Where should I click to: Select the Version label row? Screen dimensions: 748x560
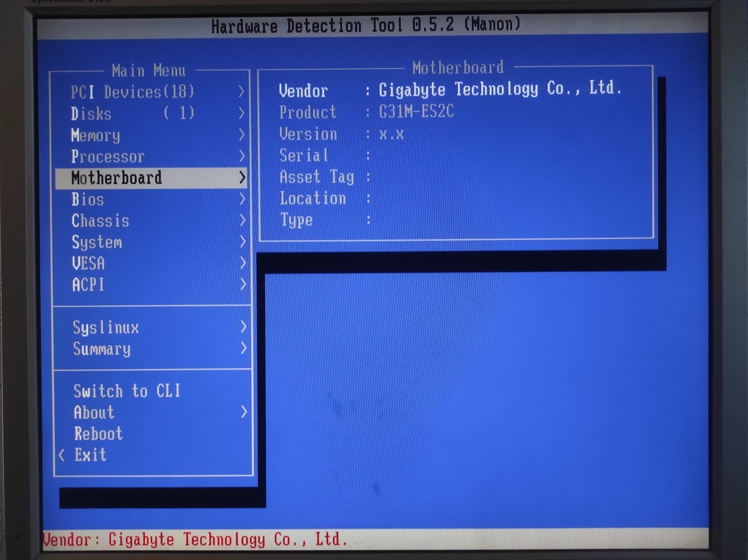[x=308, y=134]
